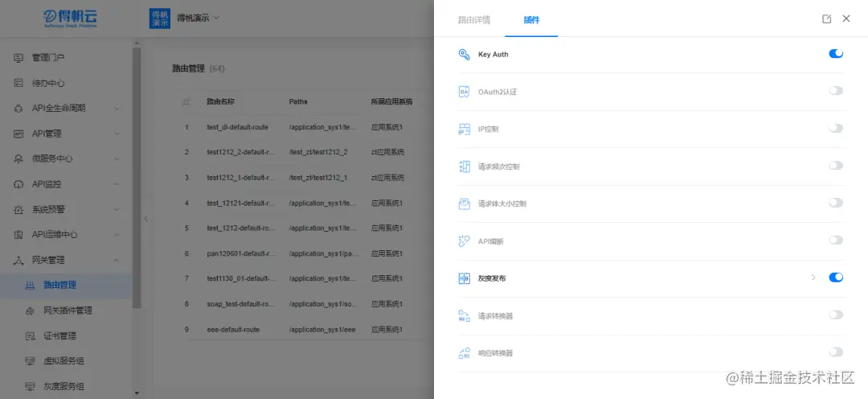Click the 灰度服务组 submenu icon
The width and height of the screenshot is (868, 399).
[x=31, y=386]
